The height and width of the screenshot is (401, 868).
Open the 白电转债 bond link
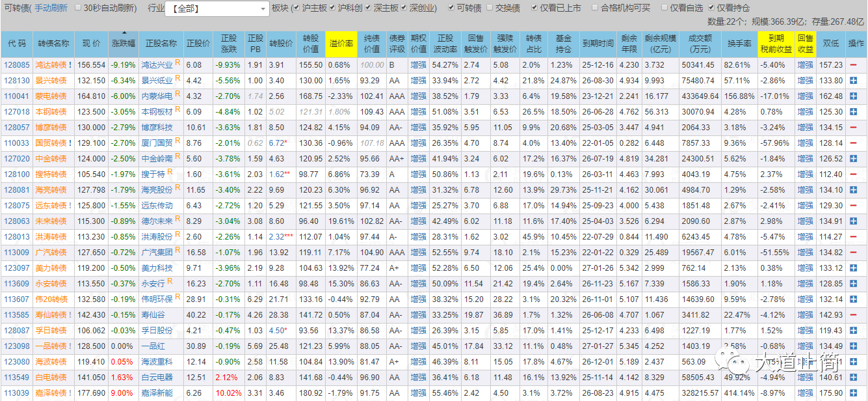point(51,378)
